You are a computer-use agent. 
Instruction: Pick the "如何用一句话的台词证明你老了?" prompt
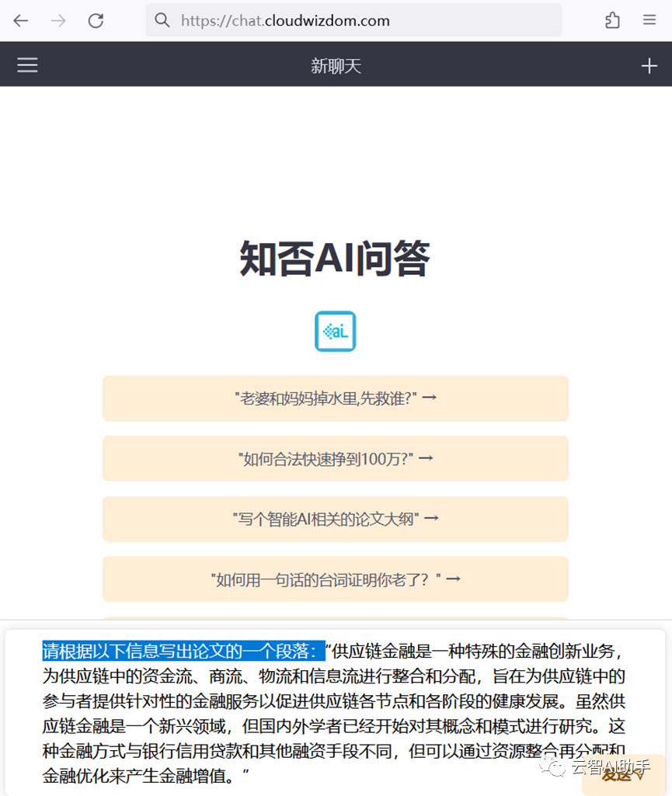pos(336,579)
